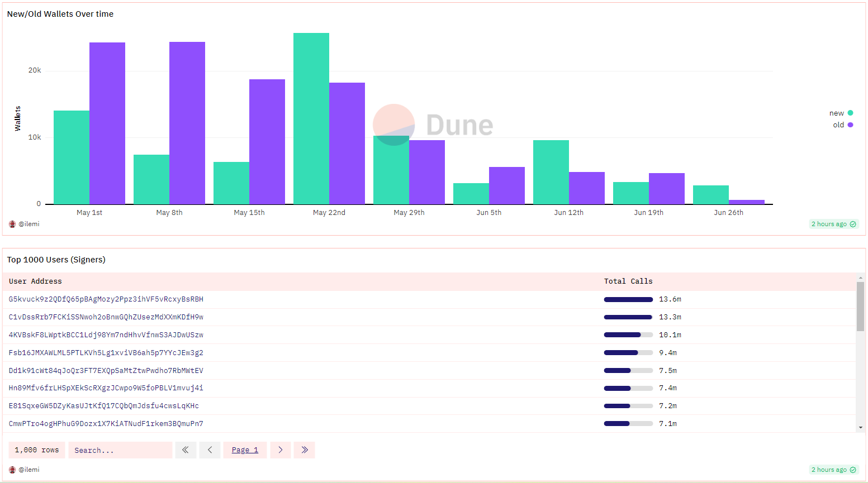
Task: Click the '1,000 rows' control
Action: pyautogui.click(x=36, y=449)
